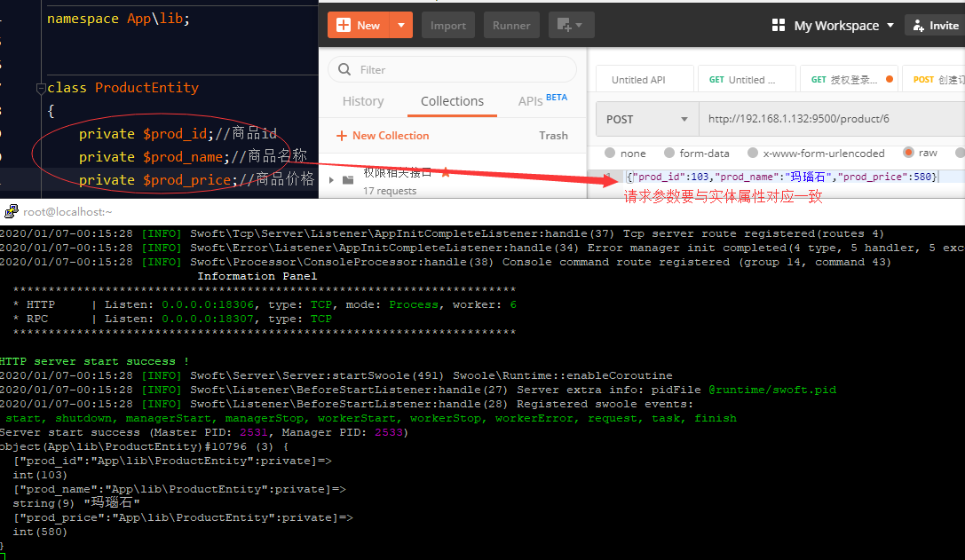Switch to the APIs tab
The width and height of the screenshot is (965, 560).
click(530, 101)
